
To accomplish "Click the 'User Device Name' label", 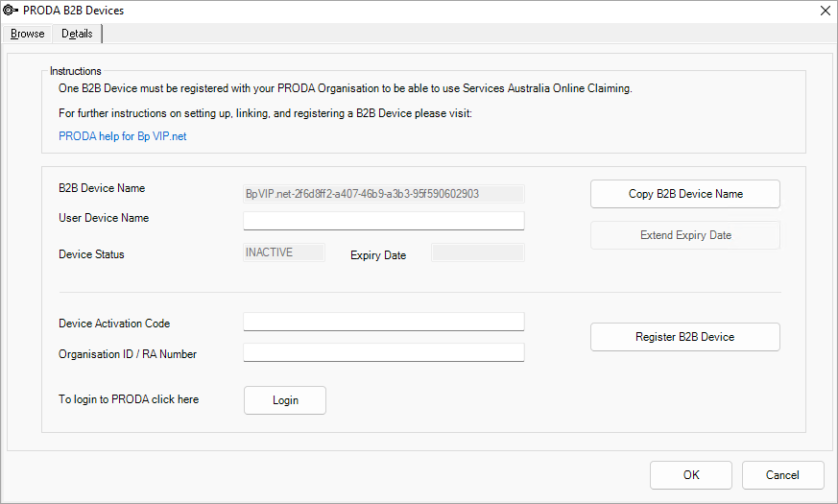I will 104,218.
